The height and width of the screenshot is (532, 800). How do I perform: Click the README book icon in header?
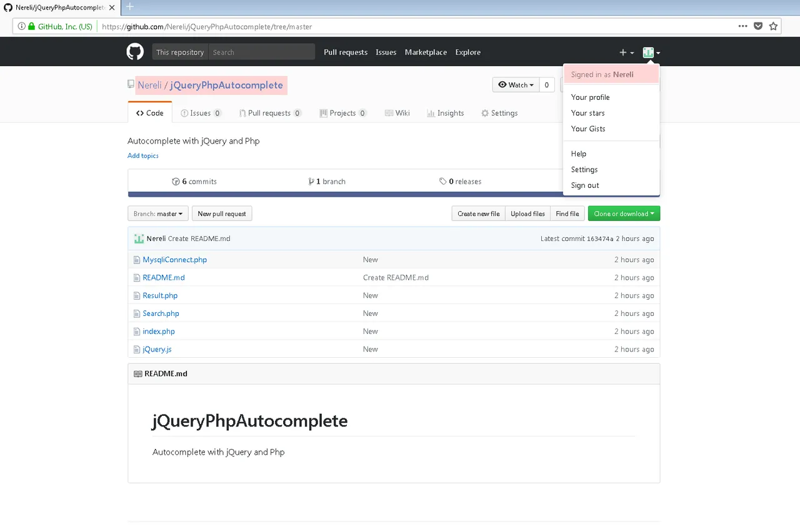137,374
